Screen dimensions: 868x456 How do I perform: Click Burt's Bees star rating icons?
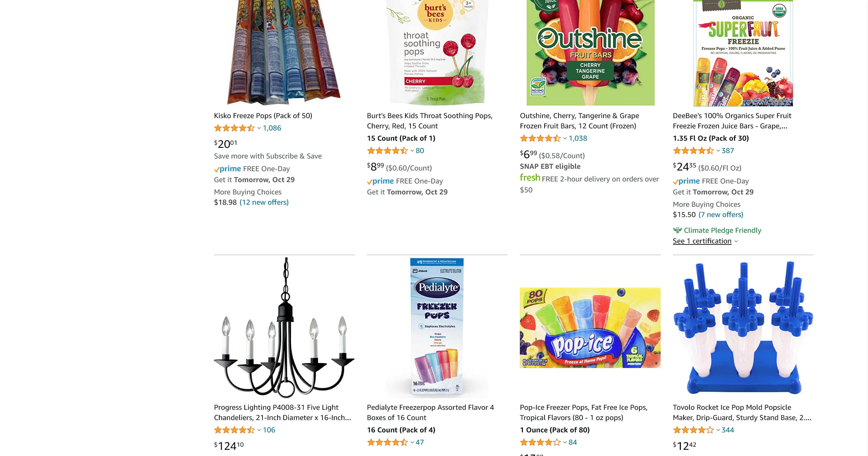[x=387, y=151]
